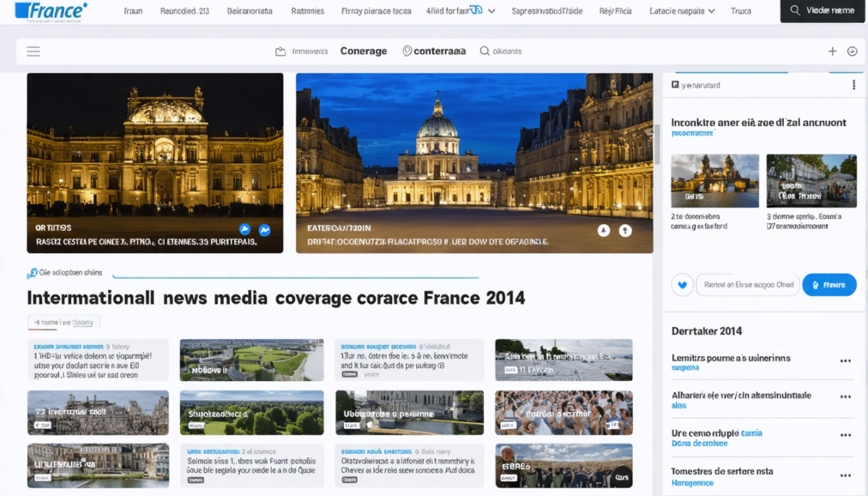Open the 'Iraun' header menu item
The image size is (868, 496).
tap(133, 11)
